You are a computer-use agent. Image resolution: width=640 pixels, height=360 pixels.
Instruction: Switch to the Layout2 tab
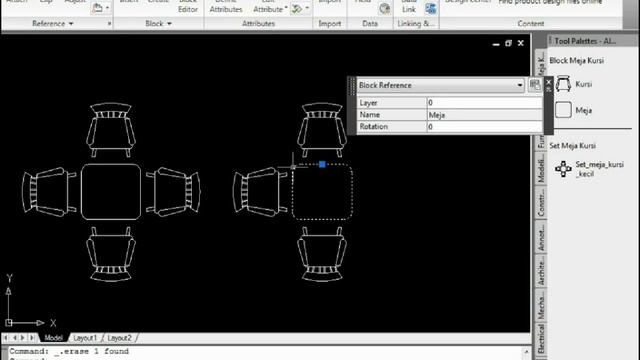point(120,338)
